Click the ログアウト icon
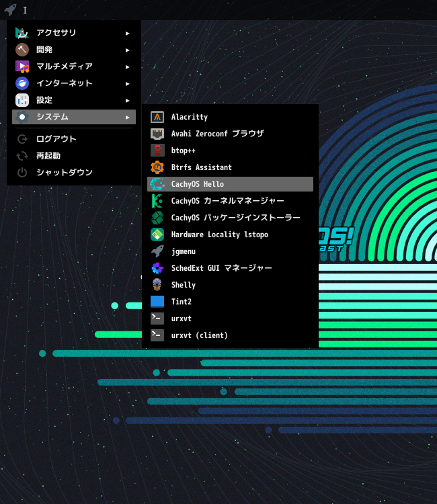This screenshot has height=504, width=437. pyautogui.click(x=22, y=139)
